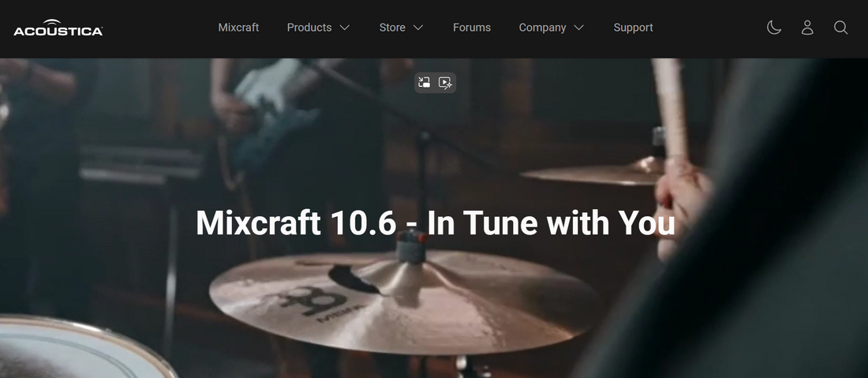Toggle dark mode with the moon icon
This screenshot has height=378, width=868.
774,28
